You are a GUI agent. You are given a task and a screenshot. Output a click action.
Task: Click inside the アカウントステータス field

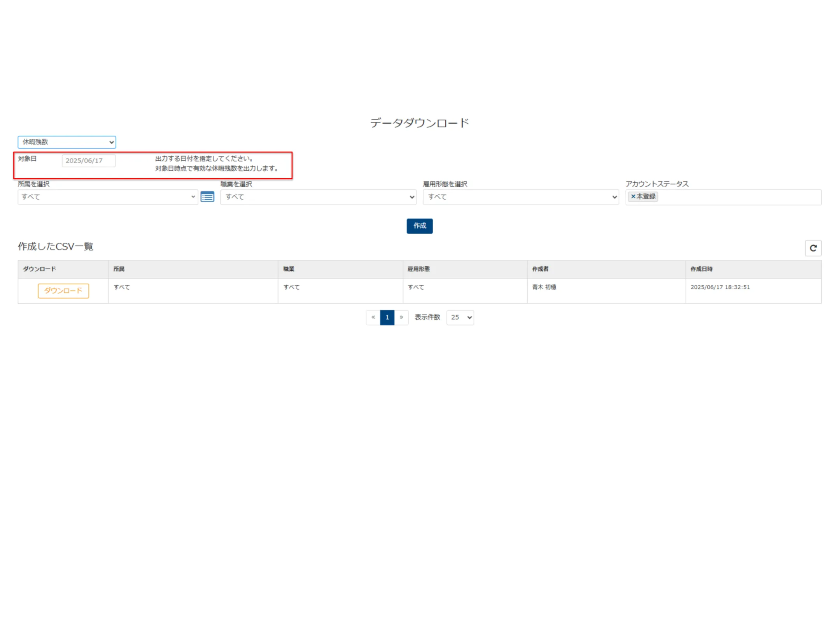tap(739, 197)
